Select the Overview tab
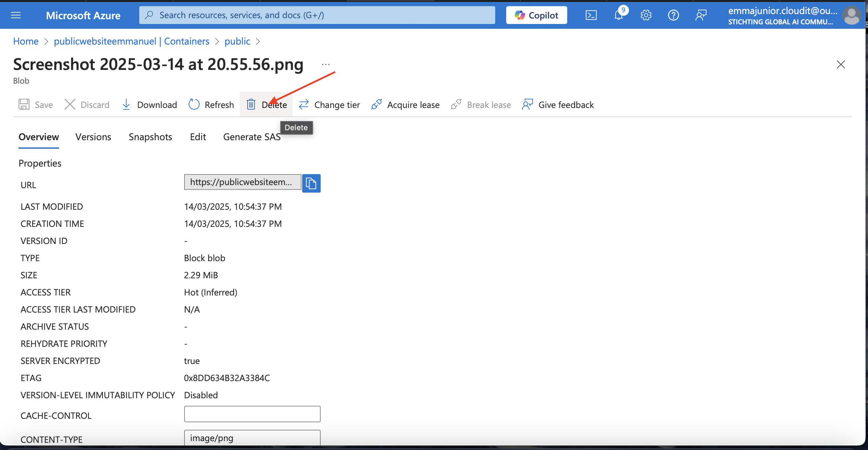868x450 pixels. click(39, 137)
